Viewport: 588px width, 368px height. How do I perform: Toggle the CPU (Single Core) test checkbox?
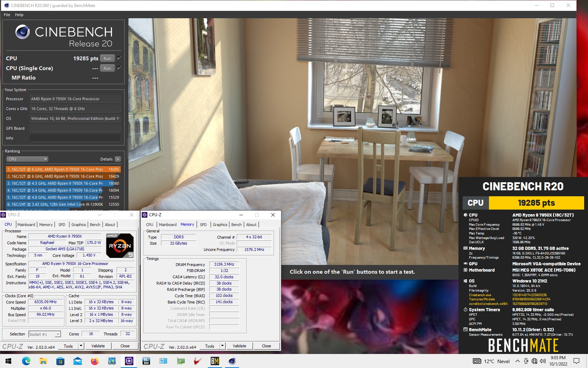(119, 68)
